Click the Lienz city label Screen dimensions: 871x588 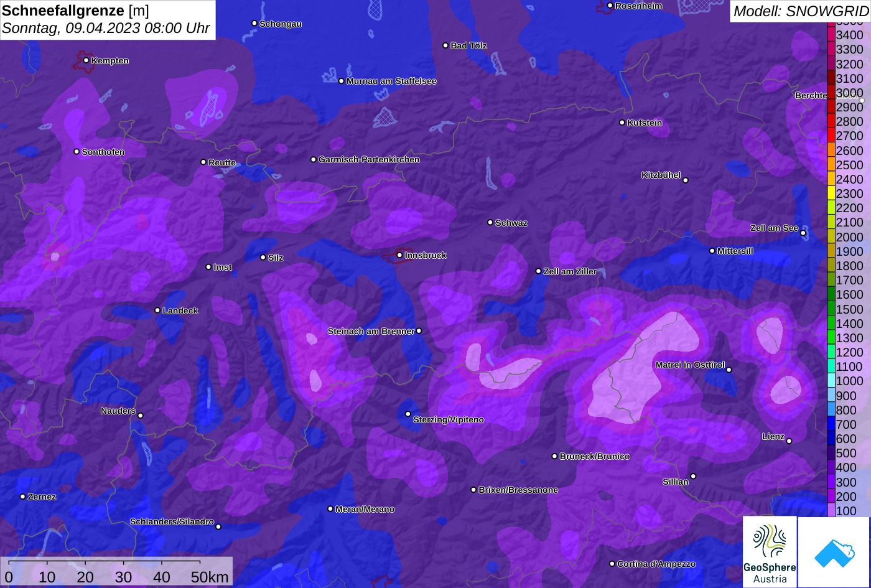tap(773, 436)
